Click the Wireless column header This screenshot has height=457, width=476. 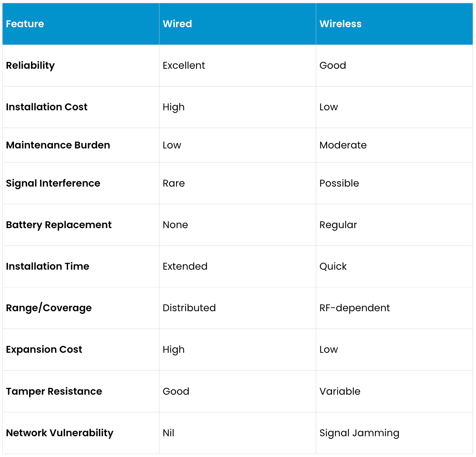tap(340, 24)
